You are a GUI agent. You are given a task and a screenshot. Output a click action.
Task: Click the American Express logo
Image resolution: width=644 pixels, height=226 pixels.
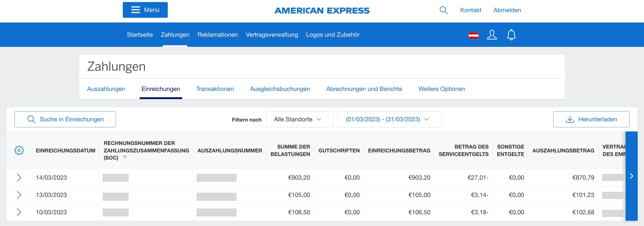click(322, 10)
